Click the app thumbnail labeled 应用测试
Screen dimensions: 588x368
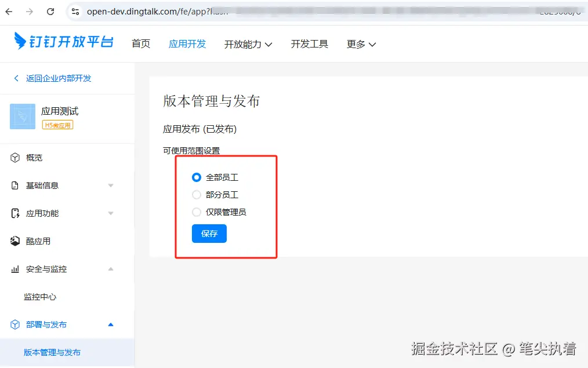(x=22, y=116)
